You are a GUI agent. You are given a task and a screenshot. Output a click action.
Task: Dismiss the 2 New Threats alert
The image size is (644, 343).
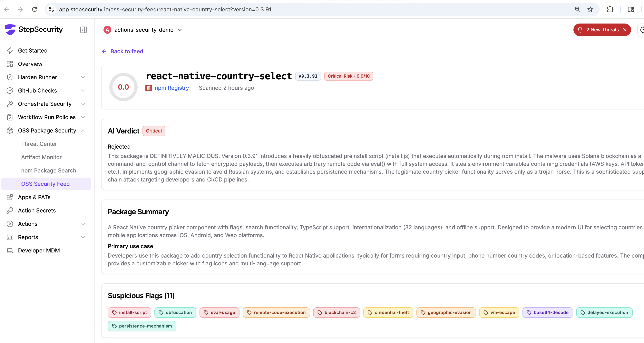625,30
